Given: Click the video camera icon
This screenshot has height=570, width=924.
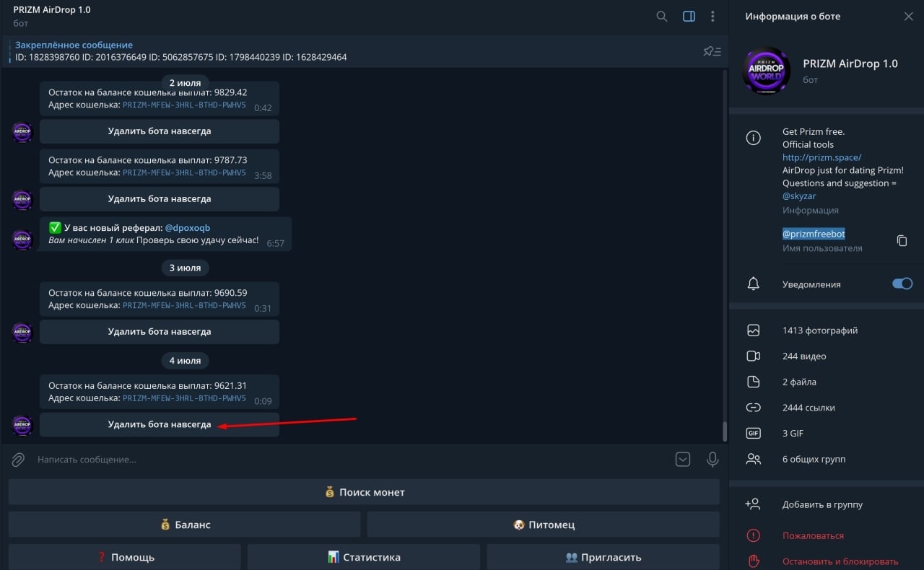Looking at the screenshot, I should click(754, 356).
